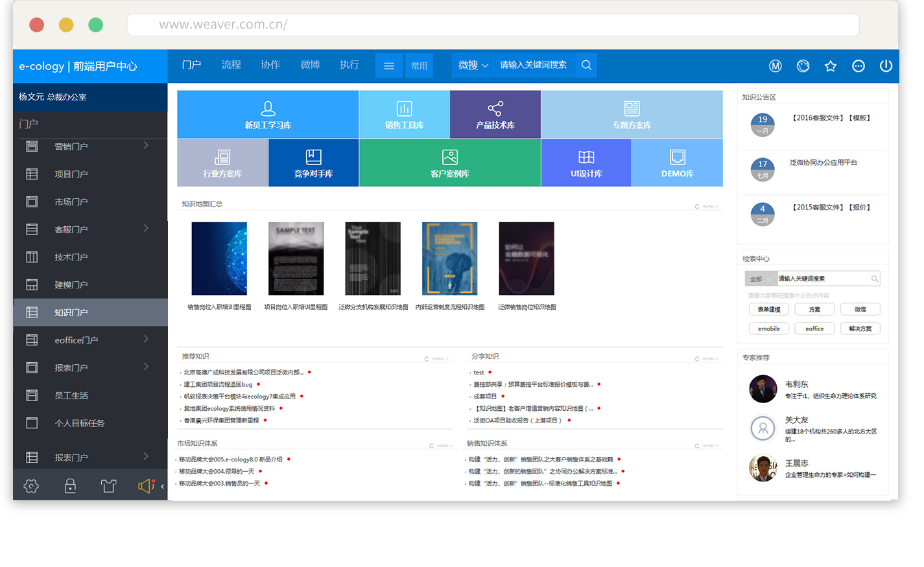Open the 微搜 search type dropdown
The height and width of the screenshot is (567, 924).
tap(473, 65)
